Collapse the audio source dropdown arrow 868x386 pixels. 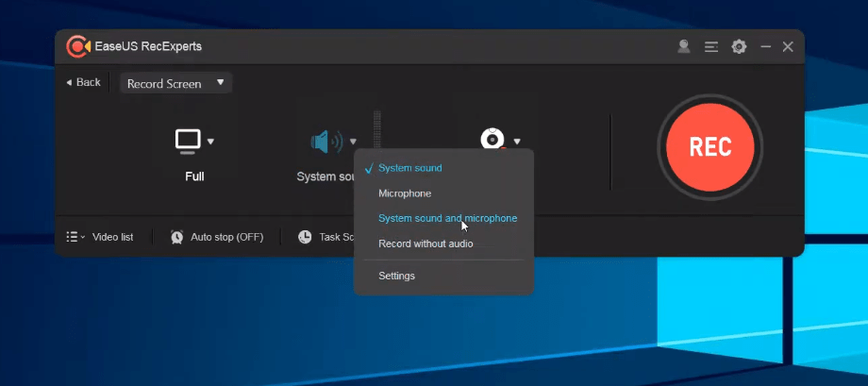pyautogui.click(x=353, y=142)
